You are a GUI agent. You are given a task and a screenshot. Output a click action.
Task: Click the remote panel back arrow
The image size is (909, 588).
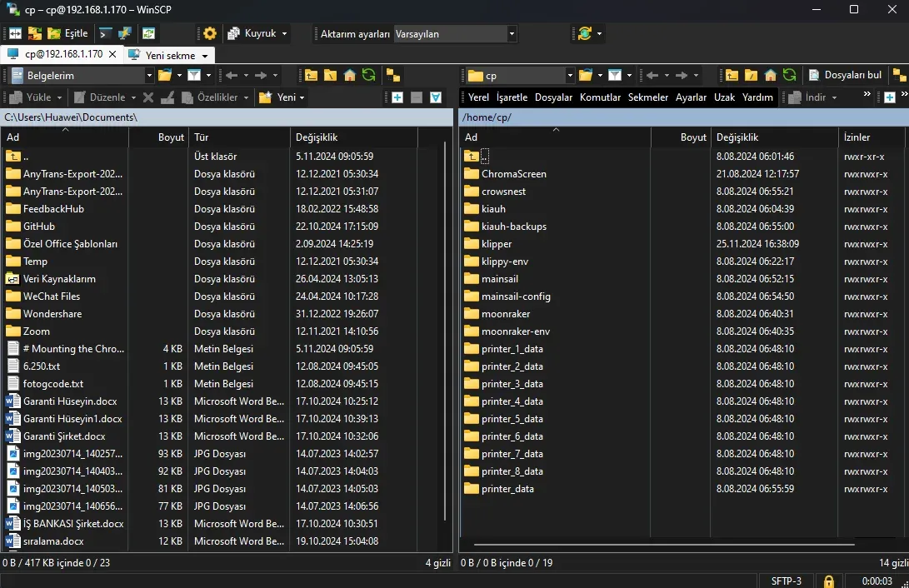point(652,75)
